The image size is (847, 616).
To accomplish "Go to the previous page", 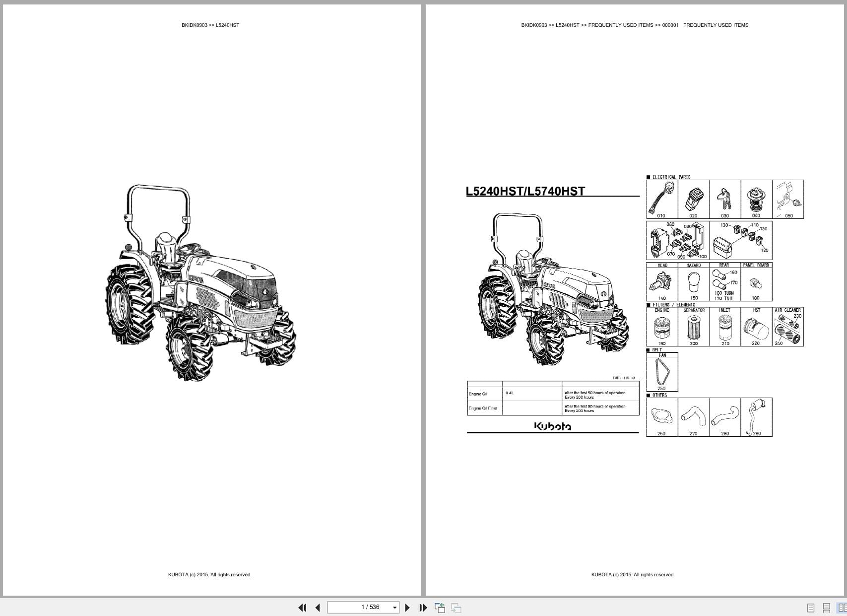I will pos(318,608).
